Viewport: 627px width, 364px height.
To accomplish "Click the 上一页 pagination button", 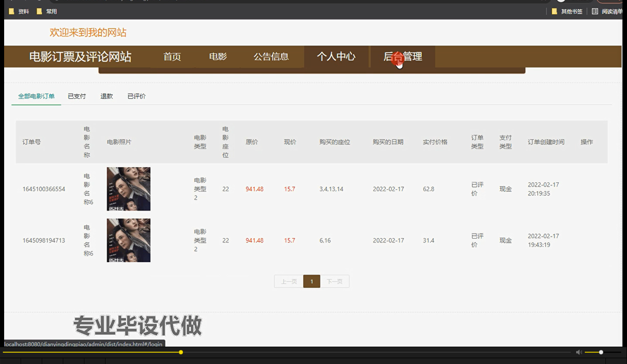I will tap(289, 281).
